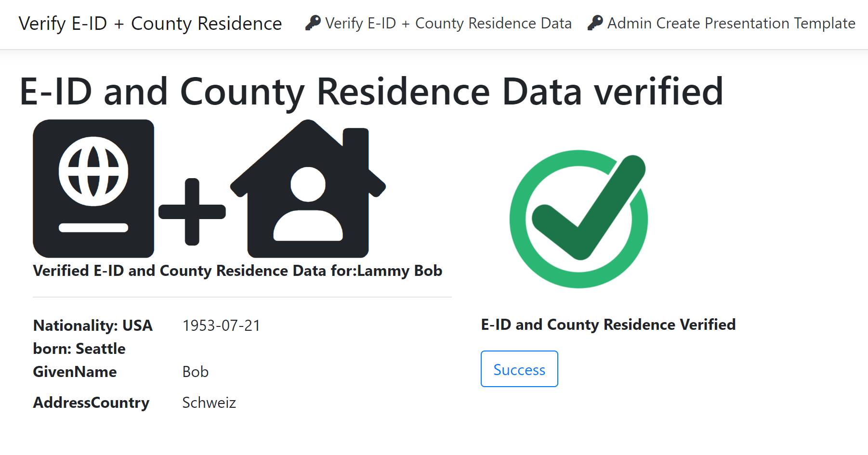868x455 pixels.
Task: Click the born: Seattle label
Action: (x=79, y=349)
